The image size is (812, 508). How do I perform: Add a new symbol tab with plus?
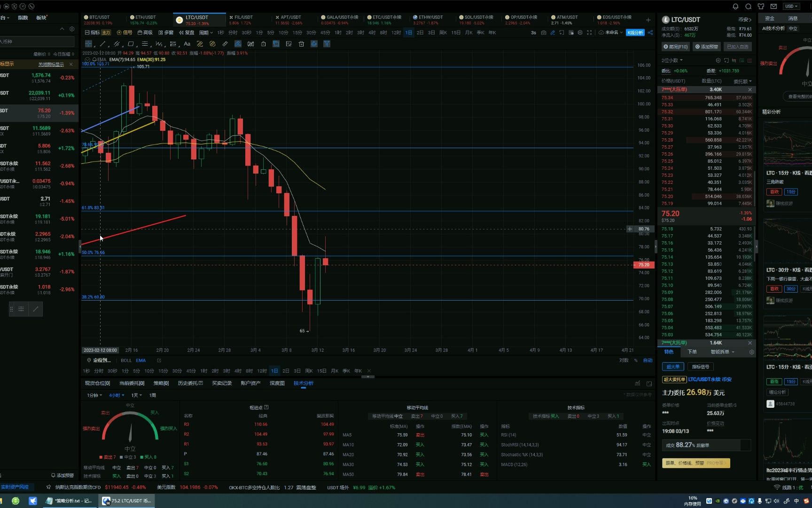pyautogui.click(x=648, y=20)
